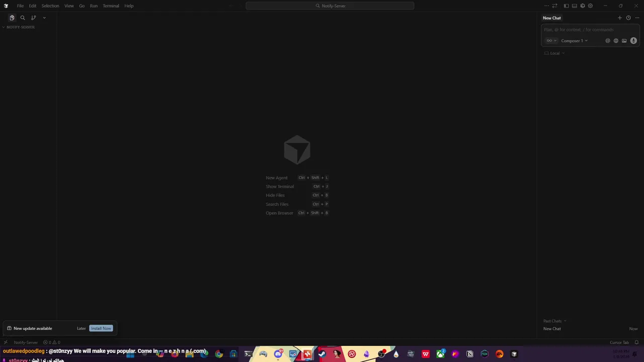Open notifications bell in status bar

click(x=636, y=342)
